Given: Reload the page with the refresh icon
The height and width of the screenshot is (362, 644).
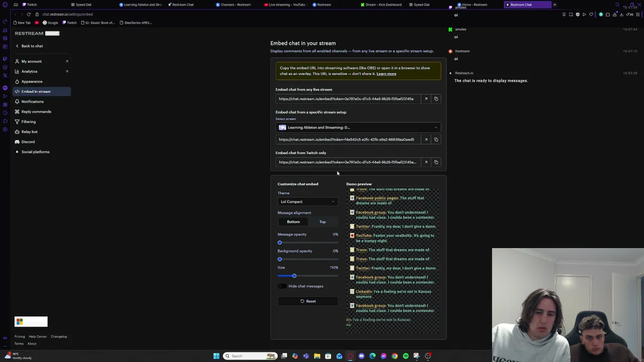Looking at the screenshot, I should (x=29, y=14).
